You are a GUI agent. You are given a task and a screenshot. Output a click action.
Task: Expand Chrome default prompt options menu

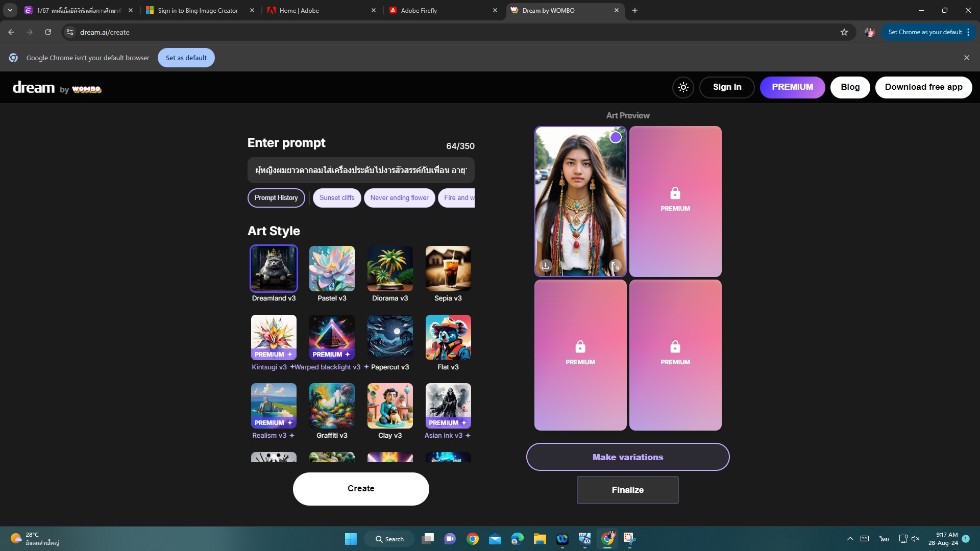(x=968, y=32)
